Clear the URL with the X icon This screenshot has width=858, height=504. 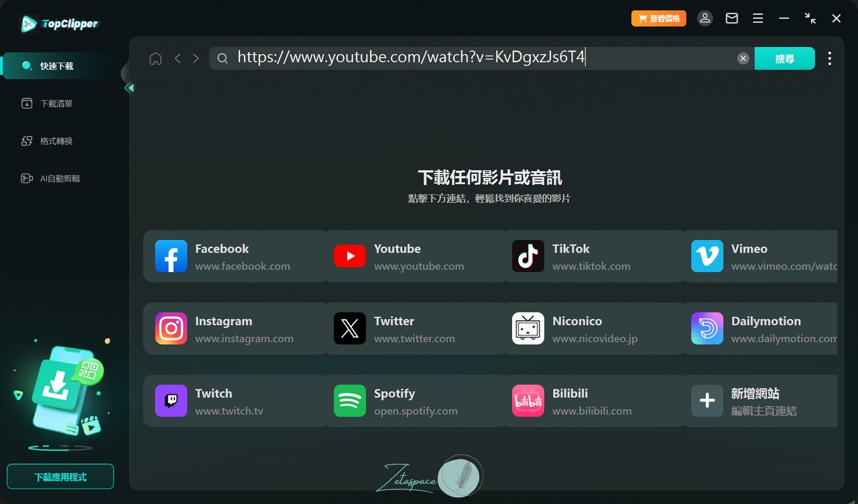tap(743, 58)
